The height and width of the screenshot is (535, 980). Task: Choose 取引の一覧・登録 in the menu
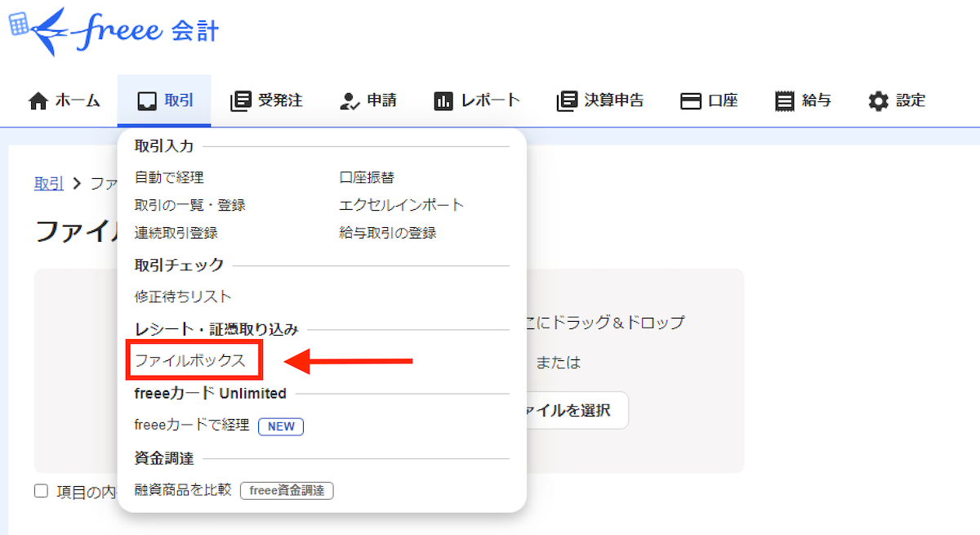click(x=189, y=205)
